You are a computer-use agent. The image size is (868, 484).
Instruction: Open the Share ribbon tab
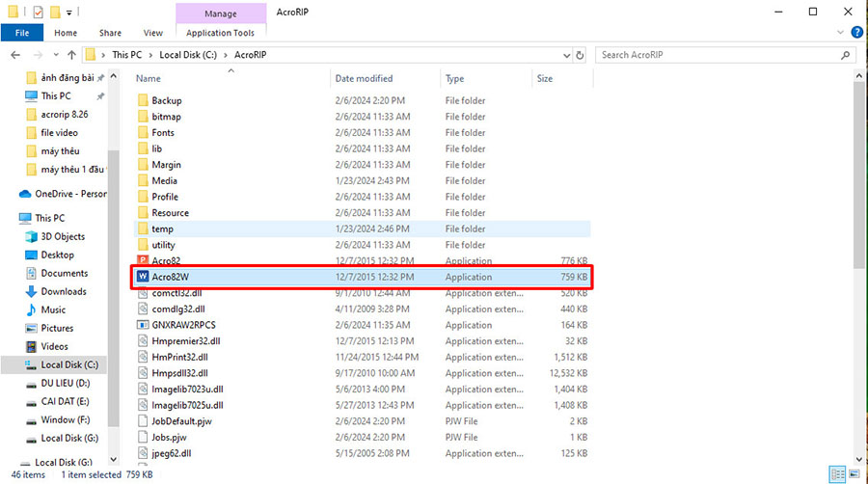[x=110, y=33]
